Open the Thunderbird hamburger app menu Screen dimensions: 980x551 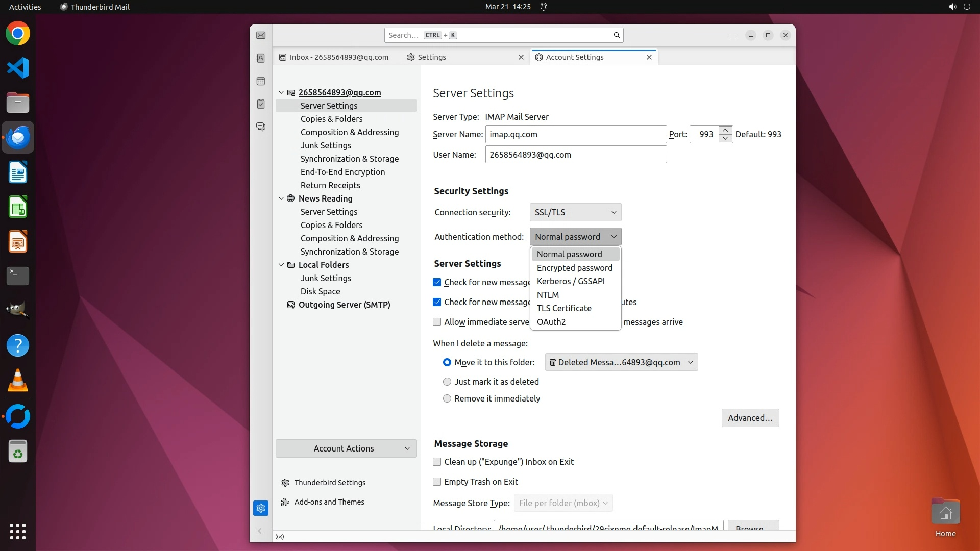point(733,35)
